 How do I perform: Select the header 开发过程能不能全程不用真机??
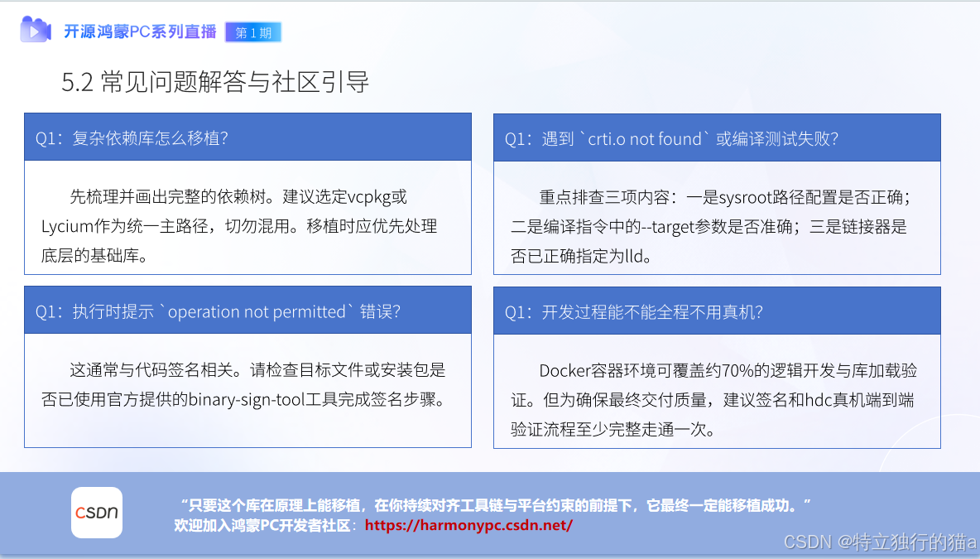pyautogui.click(x=717, y=311)
